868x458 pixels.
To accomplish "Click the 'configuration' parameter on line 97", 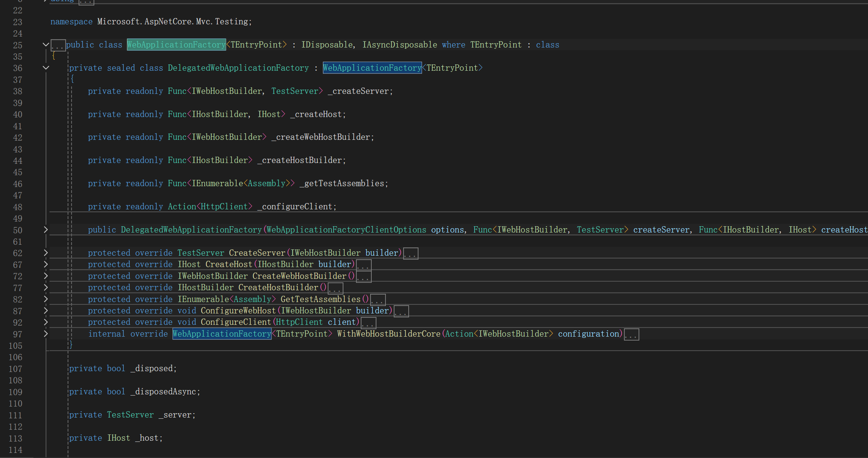I will pyautogui.click(x=589, y=334).
